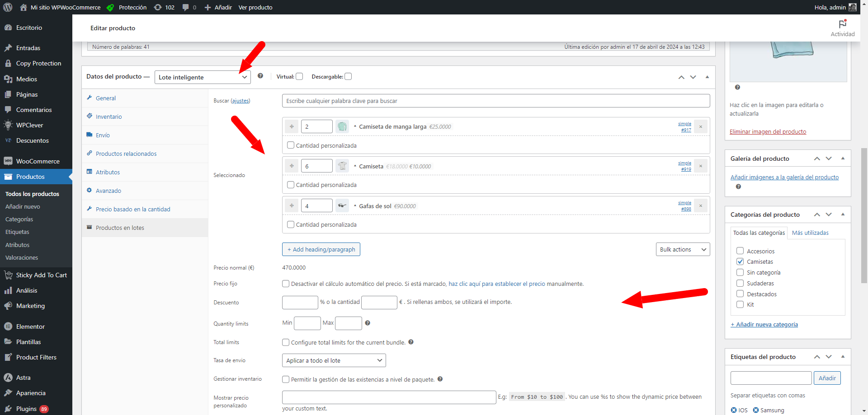Image resolution: width=868 pixels, height=415 pixels.
Task: Collapse Categorías del producto panel
Action: [843, 214]
